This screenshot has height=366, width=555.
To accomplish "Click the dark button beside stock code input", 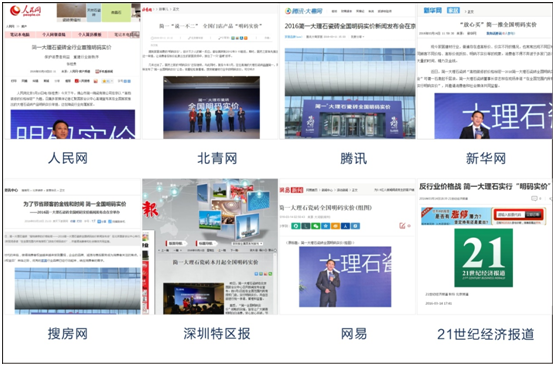I will (533, 215).
